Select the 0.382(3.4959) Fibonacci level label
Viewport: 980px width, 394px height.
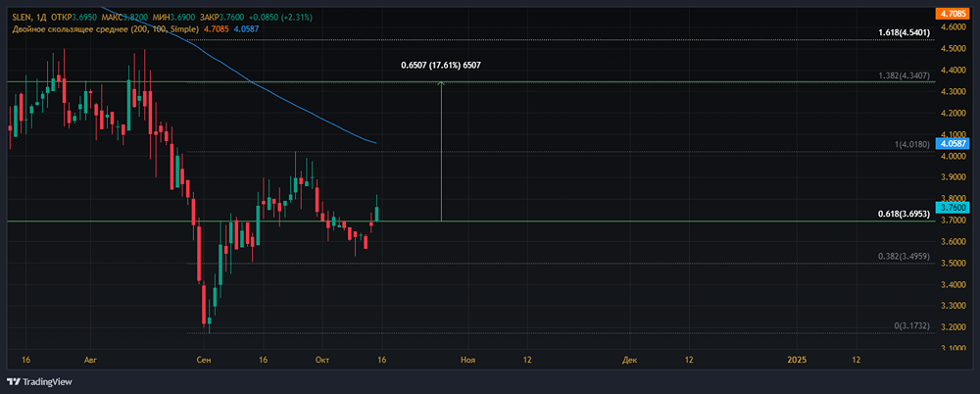pyautogui.click(x=905, y=257)
